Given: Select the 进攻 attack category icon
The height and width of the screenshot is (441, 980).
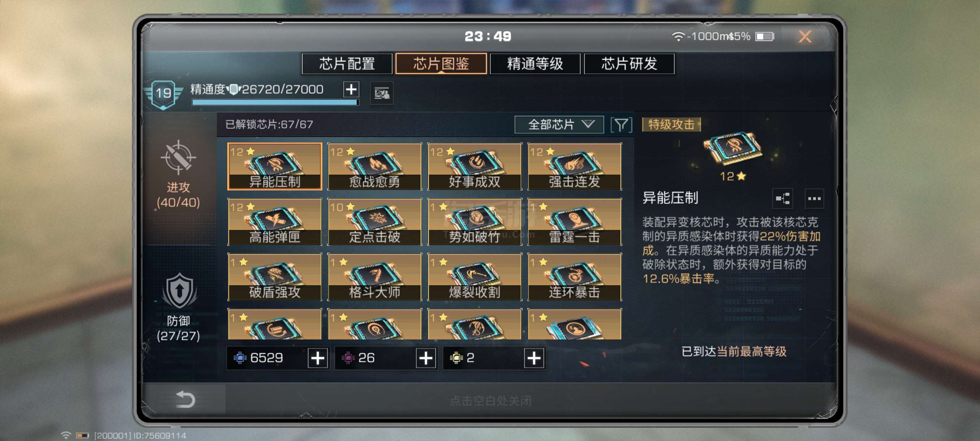Looking at the screenshot, I should [178, 157].
